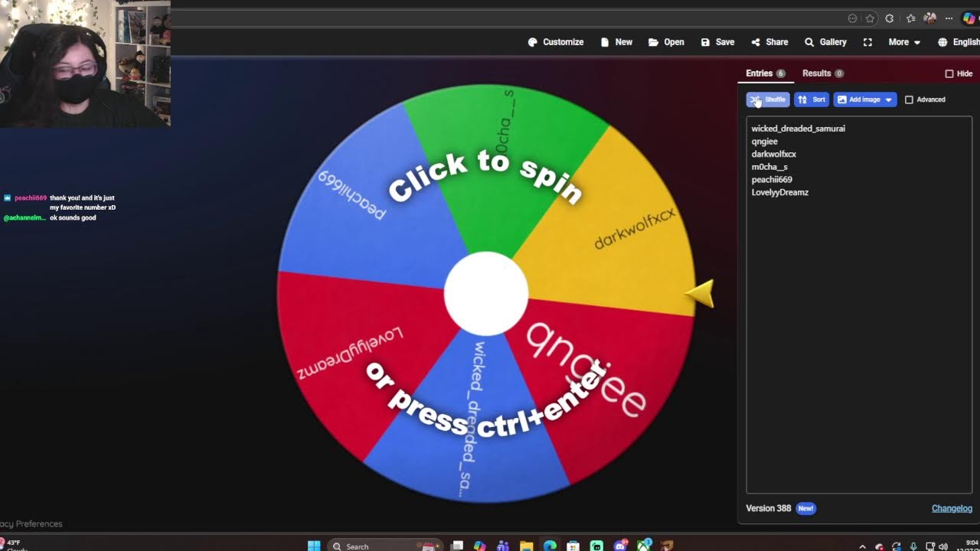
Task: Open Xbox app on taskbar
Action: pyautogui.click(x=644, y=546)
